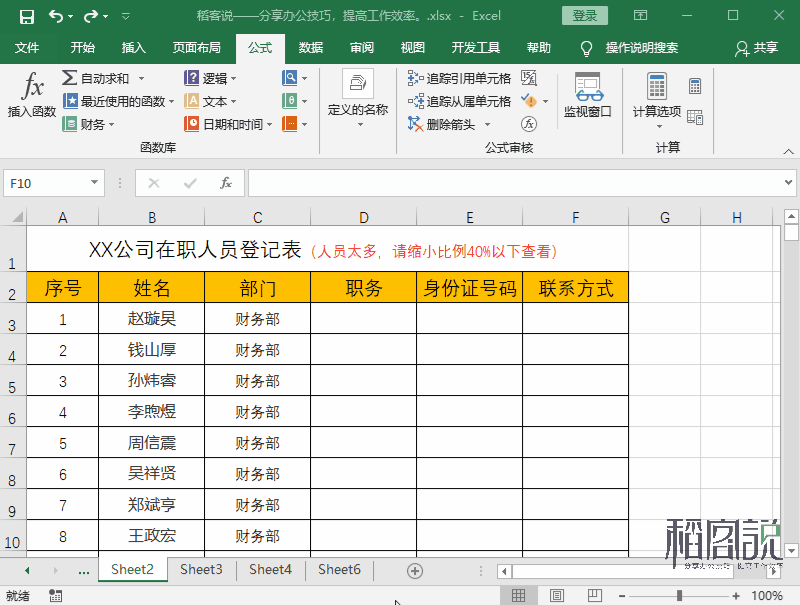Viewport: 800px width, 605px height.
Task: Switch to Review (审阅) tab
Action: coord(362,48)
